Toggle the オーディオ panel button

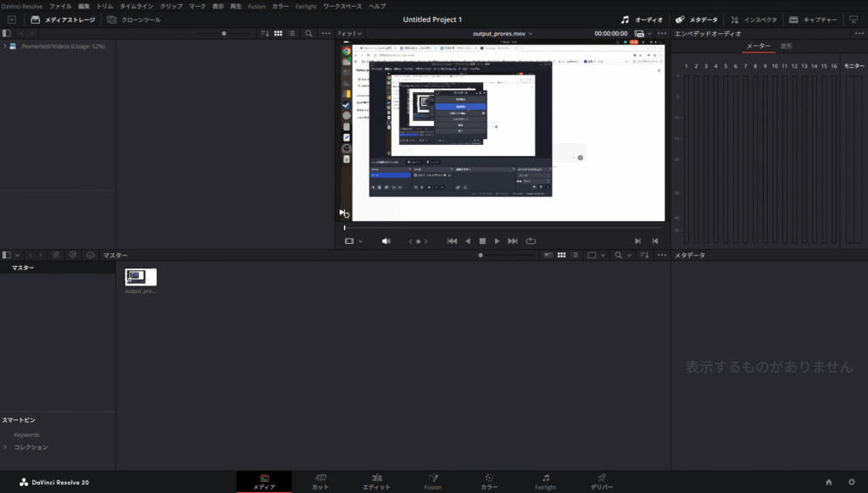642,19
